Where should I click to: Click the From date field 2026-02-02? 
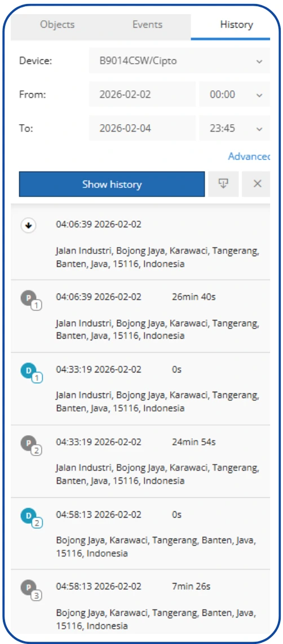tap(142, 94)
